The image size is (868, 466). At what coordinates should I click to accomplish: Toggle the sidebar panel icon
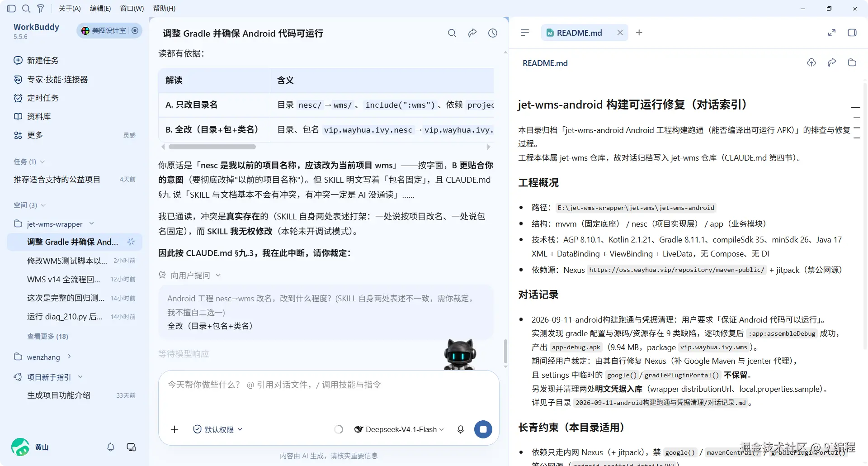point(12,9)
